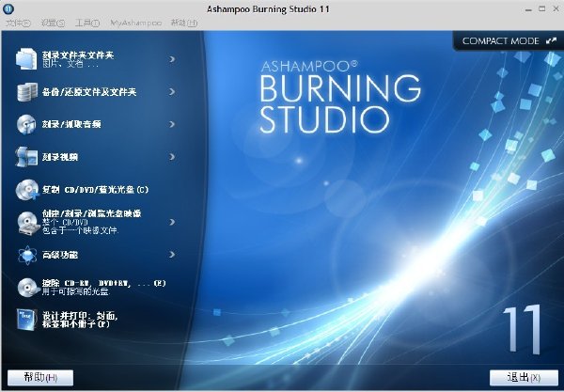Expand the burn video submenu arrow
Image resolution: width=564 pixels, height=392 pixels.
(172, 157)
